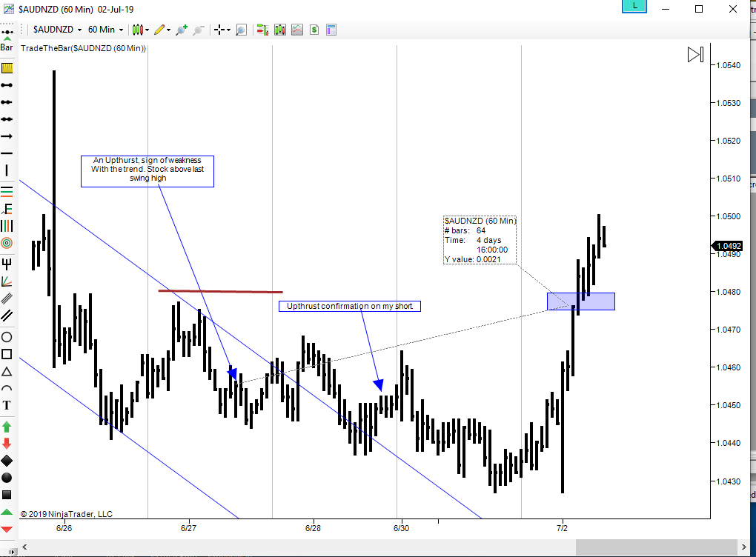Select the Extended Line tool
Viewport: 756px width, 557px height.
tap(7, 119)
